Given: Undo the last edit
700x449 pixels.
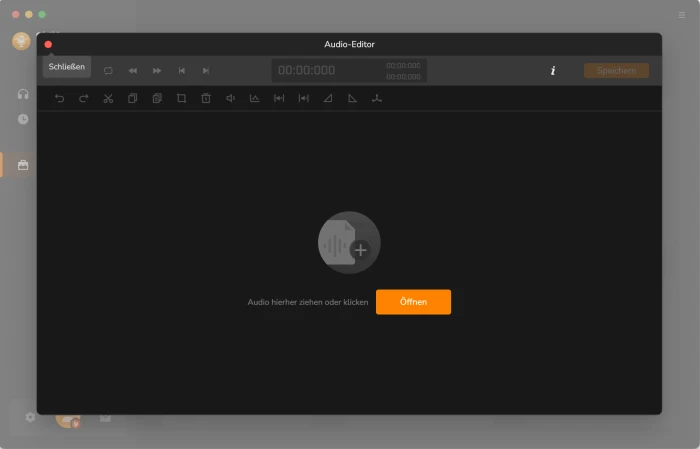Looking at the screenshot, I should [x=59, y=98].
